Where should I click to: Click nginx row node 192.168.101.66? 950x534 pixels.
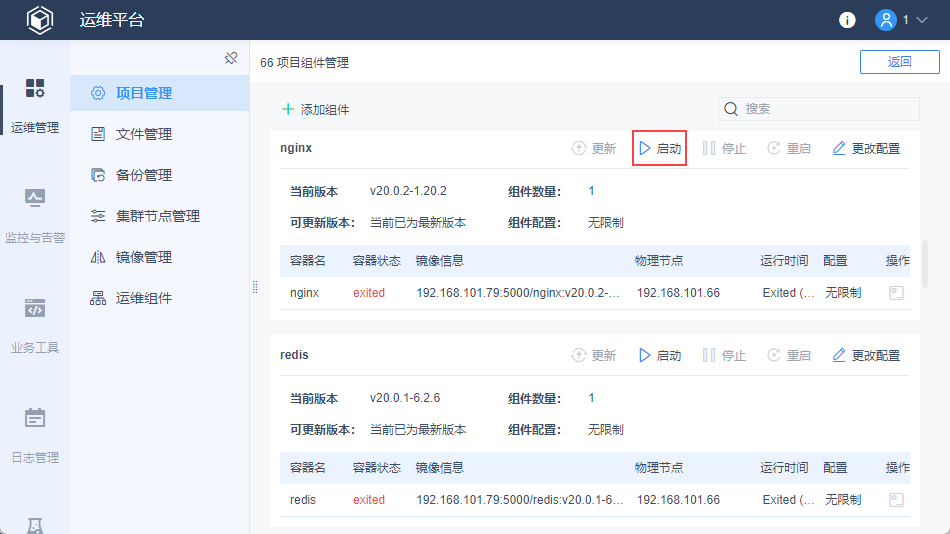click(x=678, y=293)
